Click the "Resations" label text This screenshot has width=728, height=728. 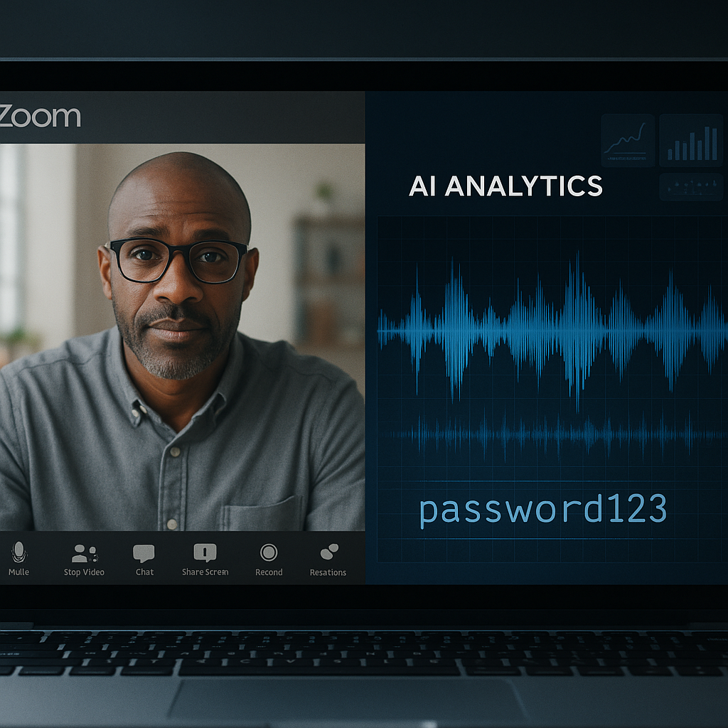[x=328, y=572]
